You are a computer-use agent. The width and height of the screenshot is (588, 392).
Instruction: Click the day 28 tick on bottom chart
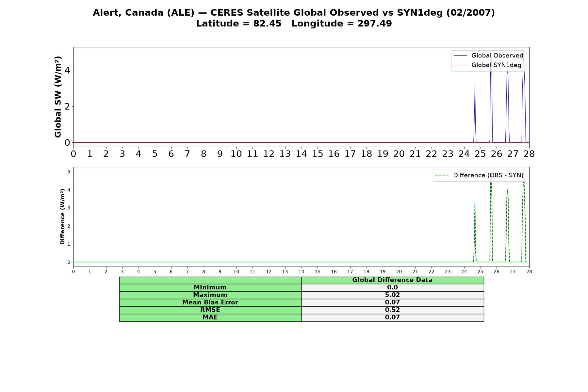tap(529, 272)
